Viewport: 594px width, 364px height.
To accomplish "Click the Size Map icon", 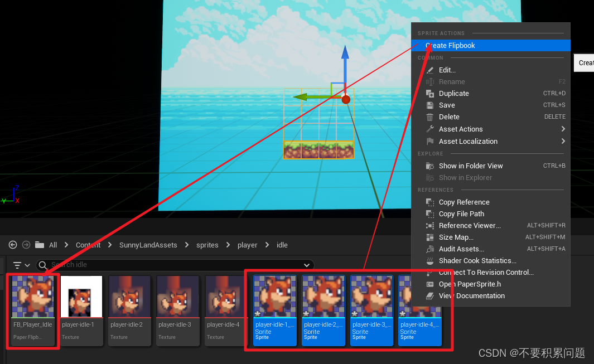I will [x=429, y=237].
